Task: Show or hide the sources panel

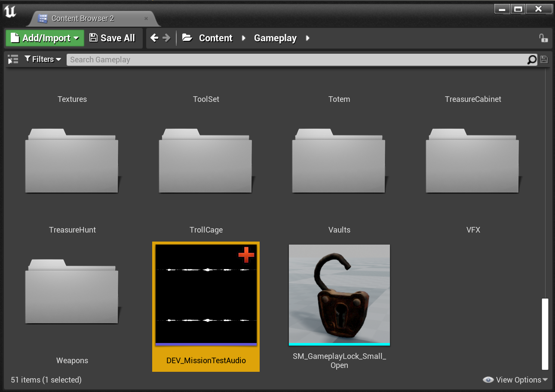Action: coord(13,59)
